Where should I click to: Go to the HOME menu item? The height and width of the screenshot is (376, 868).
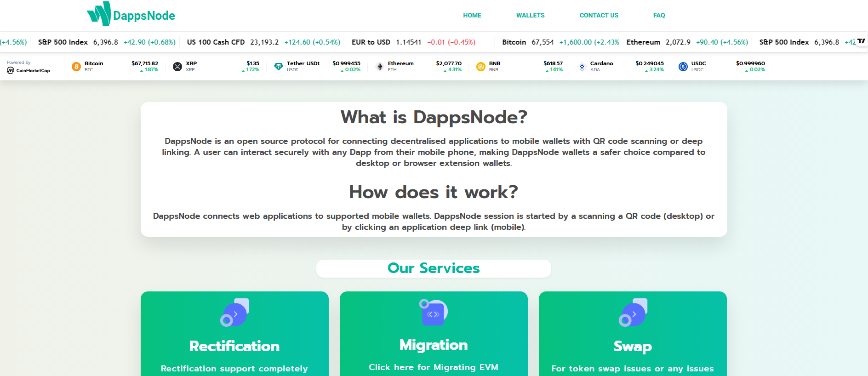(x=472, y=15)
